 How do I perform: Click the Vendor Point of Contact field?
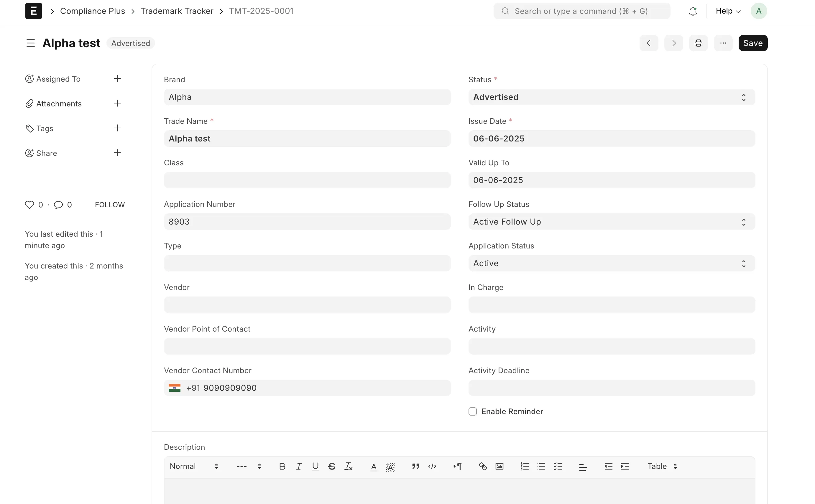click(x=307, y=346)
